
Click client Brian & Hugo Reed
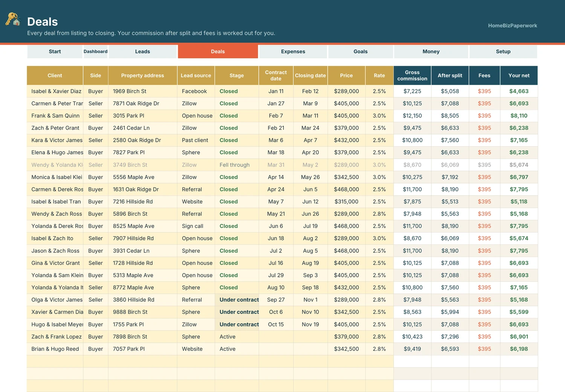[55, 349]
